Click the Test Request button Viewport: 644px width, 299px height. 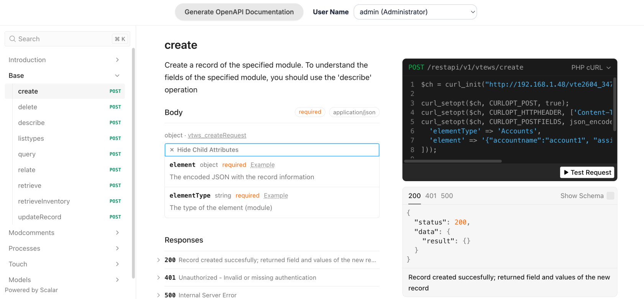click(x=587, y=172)
